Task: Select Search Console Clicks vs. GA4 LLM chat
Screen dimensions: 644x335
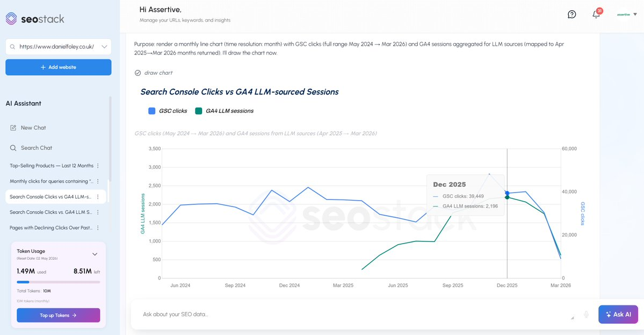Action: tap(51, 212)
